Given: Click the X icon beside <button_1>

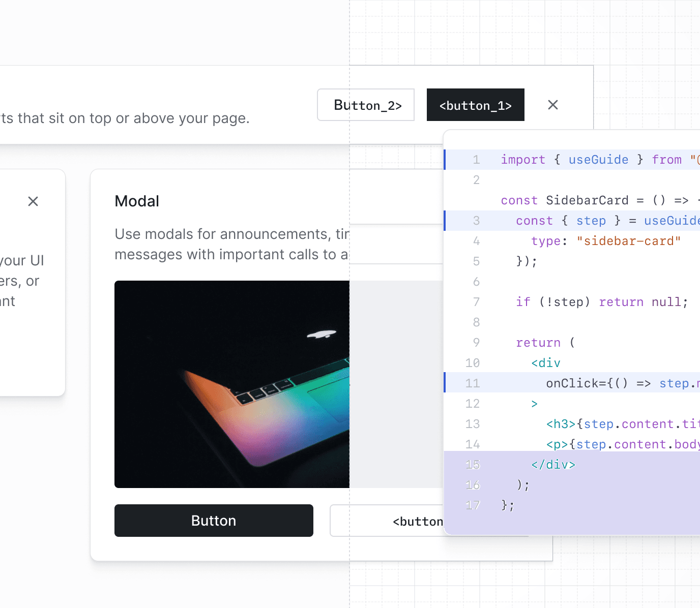Looking at the screenshot, I should [552, 105].
